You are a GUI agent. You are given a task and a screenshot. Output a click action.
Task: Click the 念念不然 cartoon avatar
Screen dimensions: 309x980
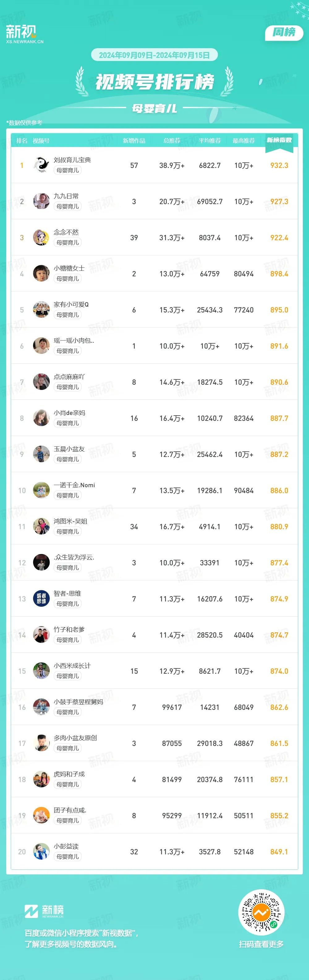(x=41, y=237)
